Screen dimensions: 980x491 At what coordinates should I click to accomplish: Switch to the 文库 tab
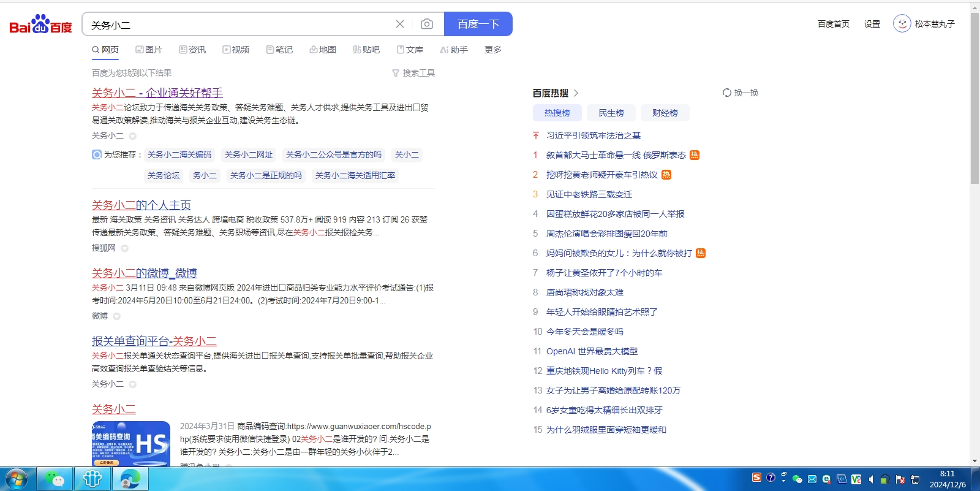pos(410,50)
